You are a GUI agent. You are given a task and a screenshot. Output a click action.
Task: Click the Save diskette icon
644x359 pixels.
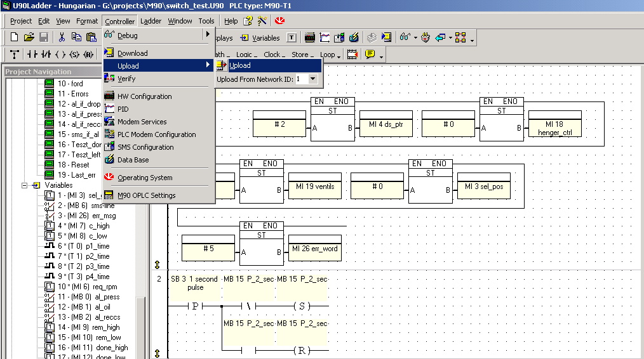tap(44, 37)
